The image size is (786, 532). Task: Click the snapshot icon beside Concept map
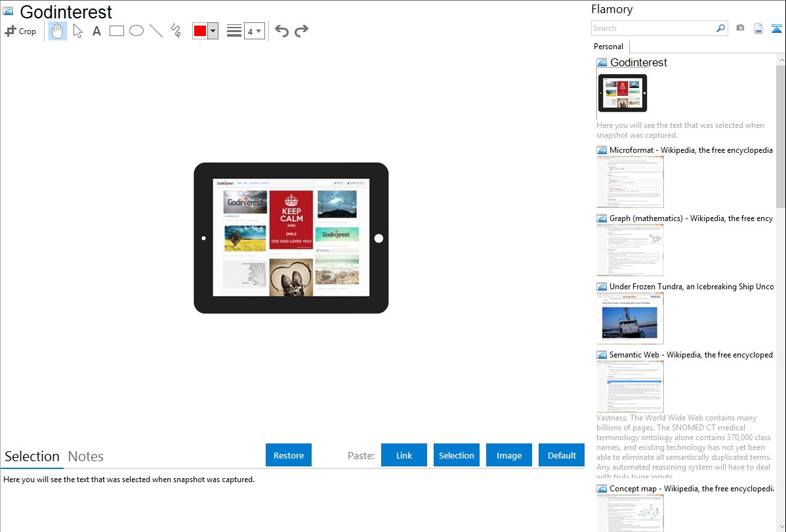[x=602, y=489]
